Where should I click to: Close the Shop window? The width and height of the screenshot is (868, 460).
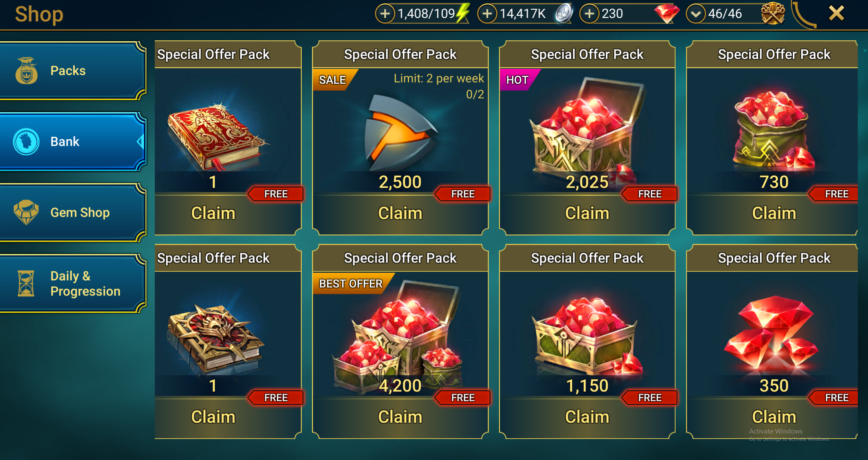pos(836,14)
